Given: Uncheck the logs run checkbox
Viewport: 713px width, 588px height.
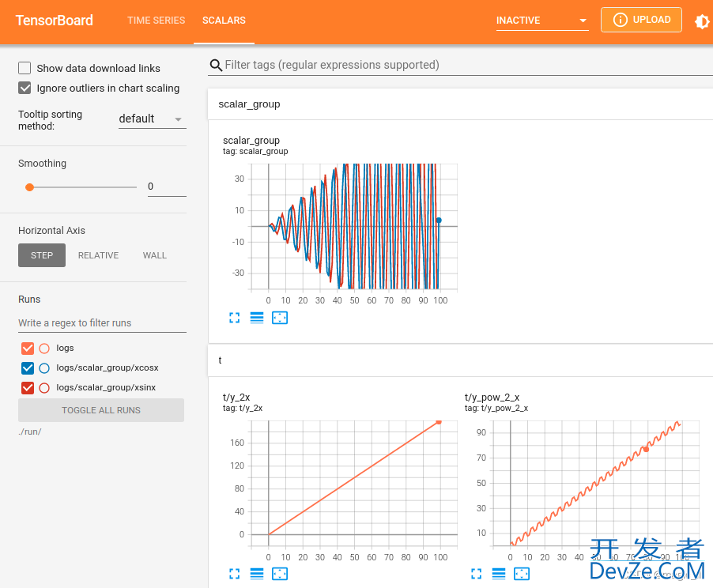Looking at the screenshot, I should click(28, 349).
